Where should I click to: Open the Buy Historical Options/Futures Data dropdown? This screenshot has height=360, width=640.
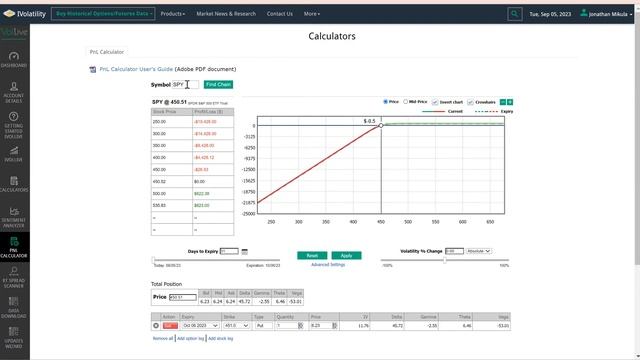103,14
